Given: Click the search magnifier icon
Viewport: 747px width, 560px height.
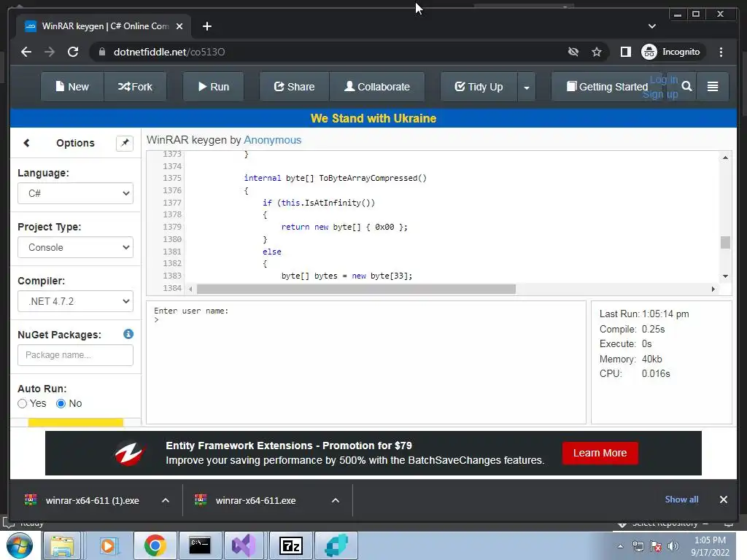Looking at the screenshot, I should (x=686, y=86).
